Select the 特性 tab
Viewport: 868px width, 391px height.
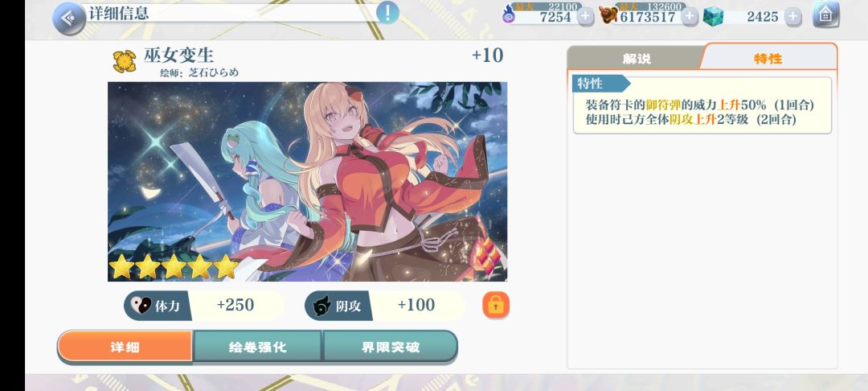point(768,58)
